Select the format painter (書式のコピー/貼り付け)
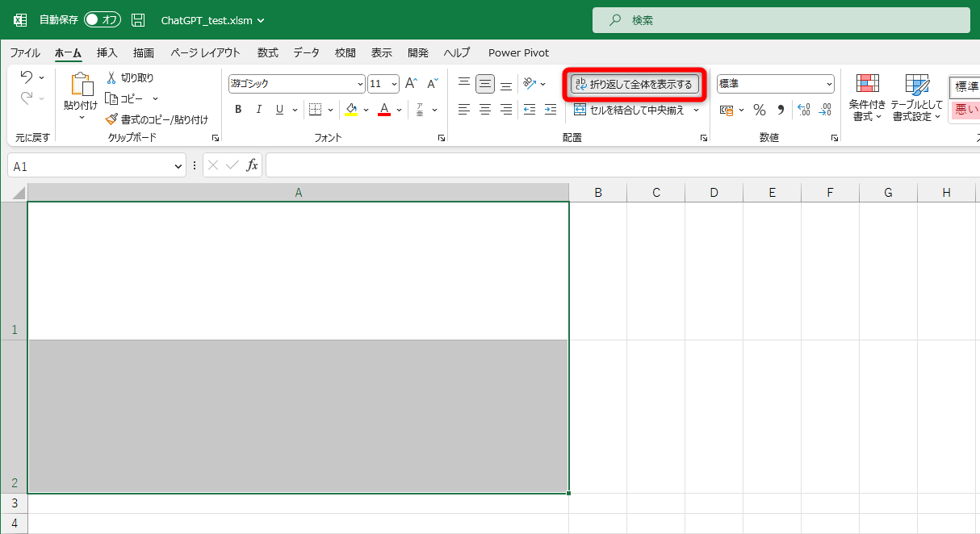The image size is (980, 534). coord(111,119)
